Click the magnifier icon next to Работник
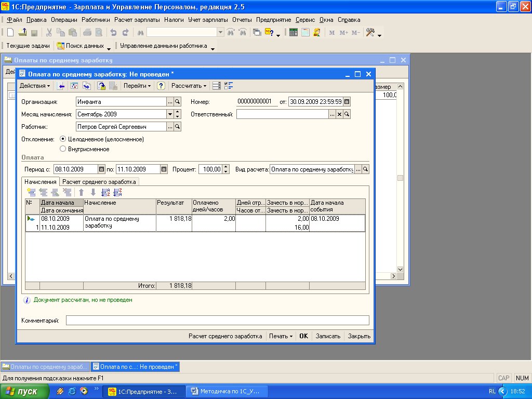Image resolution: width=532 pixels, height=399 pixels. click(x=177, y=127)
